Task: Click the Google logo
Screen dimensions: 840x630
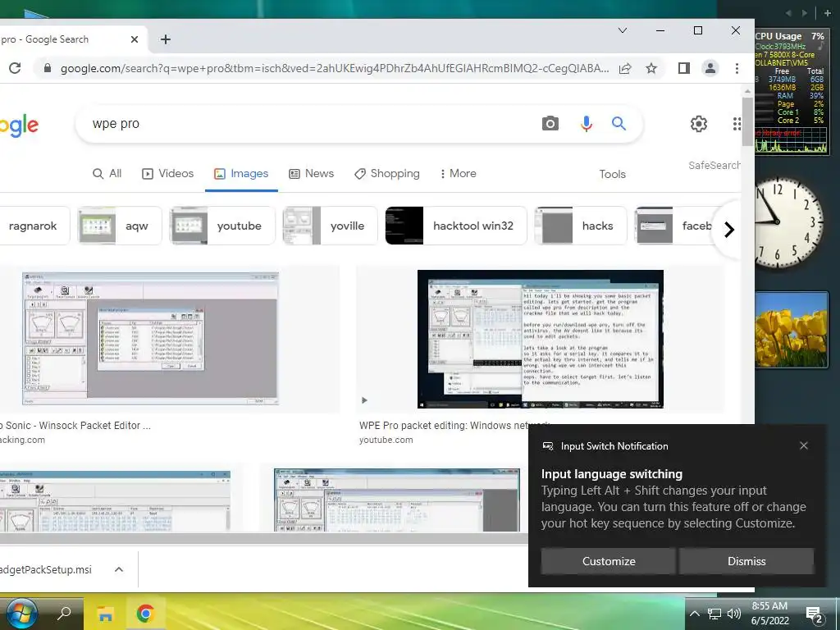Action: point(20,126)
